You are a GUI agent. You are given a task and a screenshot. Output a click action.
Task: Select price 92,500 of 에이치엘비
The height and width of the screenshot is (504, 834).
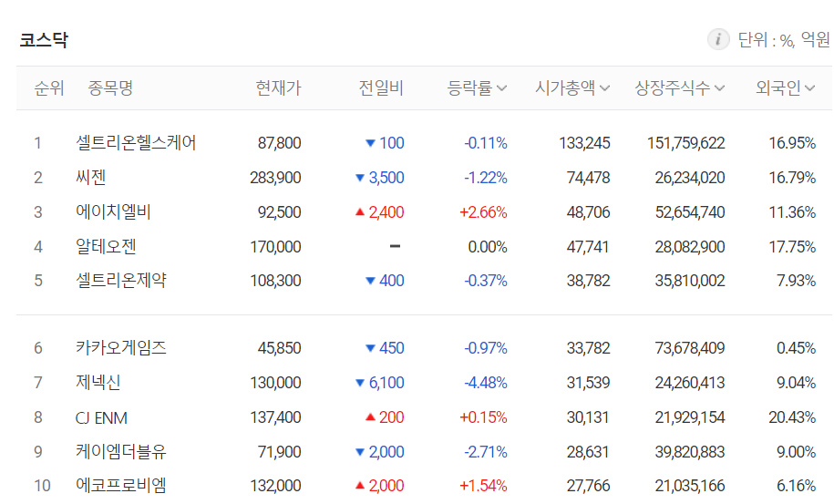(279, 212)
